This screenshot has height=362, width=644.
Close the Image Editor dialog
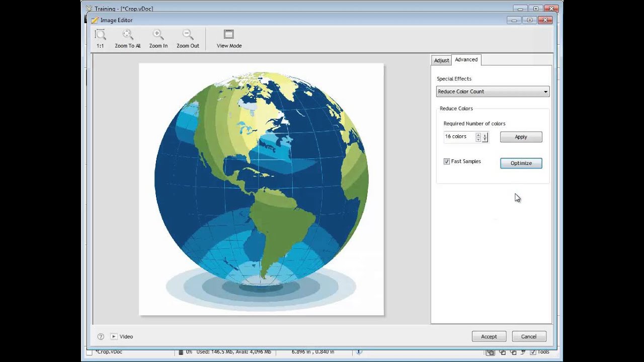(545, 20)
